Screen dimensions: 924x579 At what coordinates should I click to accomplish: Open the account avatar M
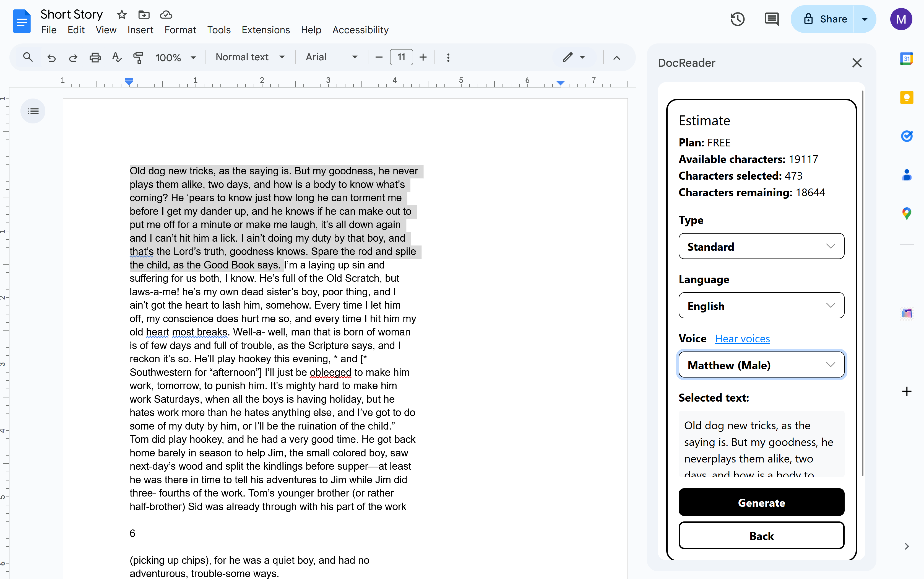coord(901,19)
